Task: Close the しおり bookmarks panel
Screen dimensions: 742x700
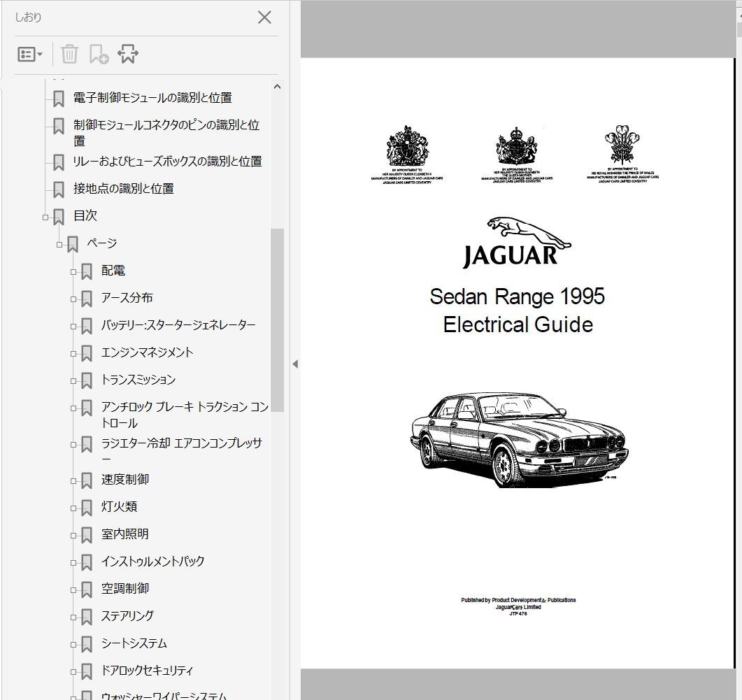Action: 264,17
